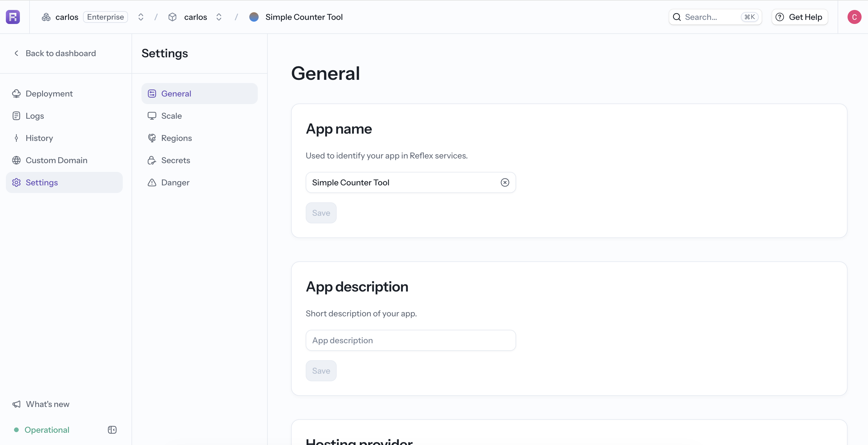This screenshot has height=445, width=868.
Task: Click the History commit icon
Action: pyautogui.click(x=16, y=138)
